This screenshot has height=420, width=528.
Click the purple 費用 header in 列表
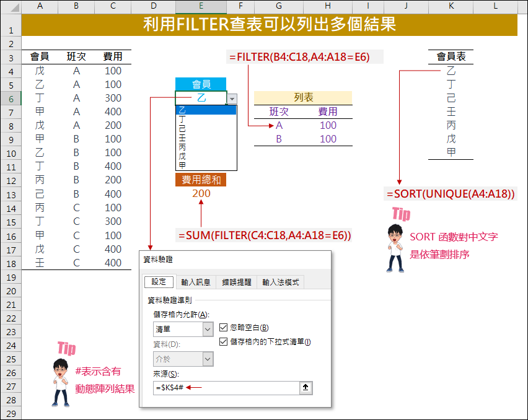328,112
